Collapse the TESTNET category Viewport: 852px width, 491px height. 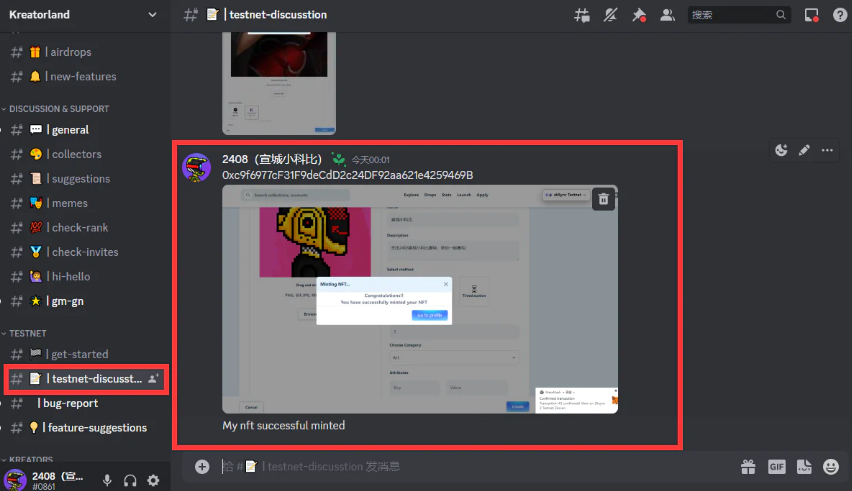[x=24, y=333]
